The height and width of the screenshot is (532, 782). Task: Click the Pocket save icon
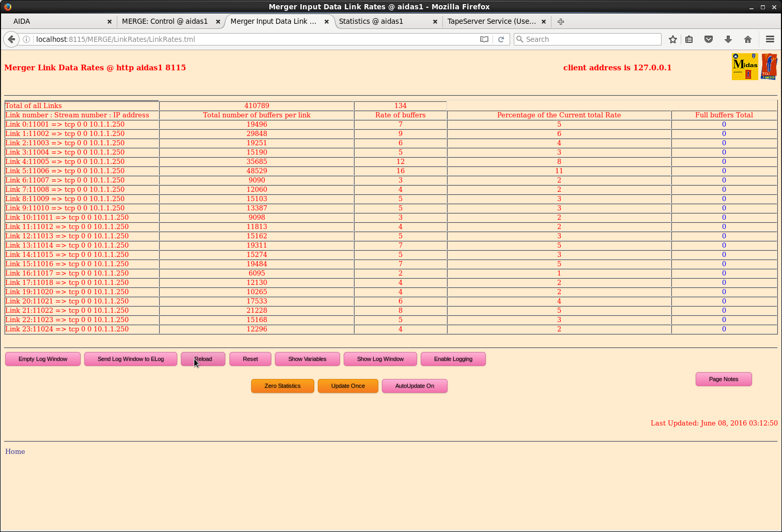pos(709,39)
